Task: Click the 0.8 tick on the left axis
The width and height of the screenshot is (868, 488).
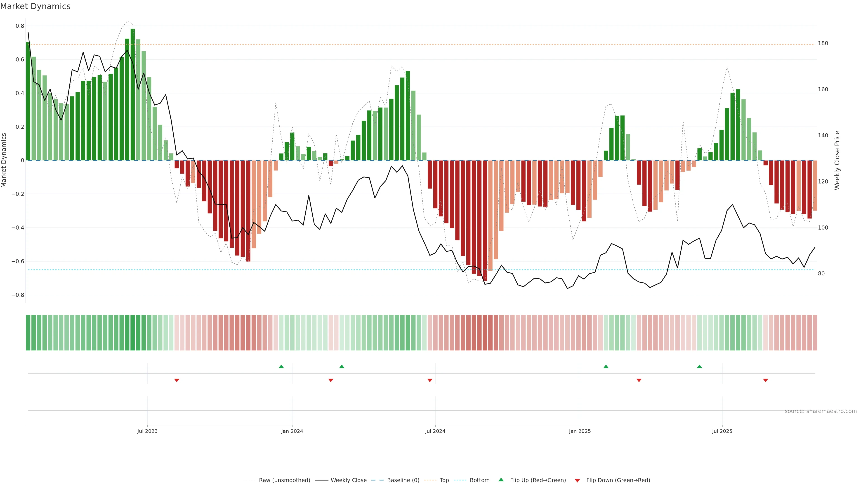Action: (x=20, y=26)
